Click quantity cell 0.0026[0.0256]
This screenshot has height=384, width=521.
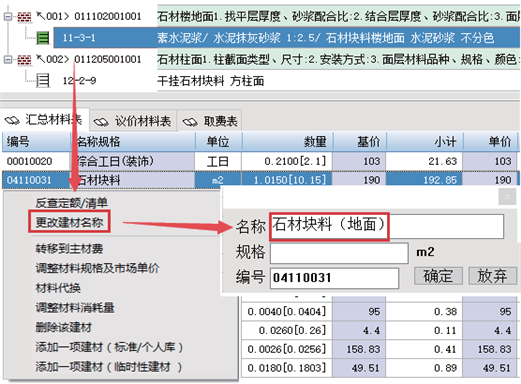click(287, 349)
